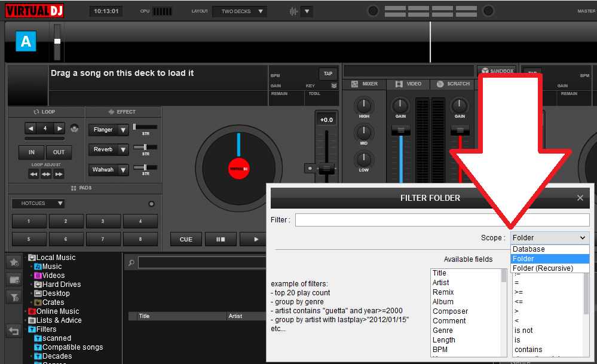Select BPM in Available fields
This screenshot has height=364, width=597.
[440, 350]
